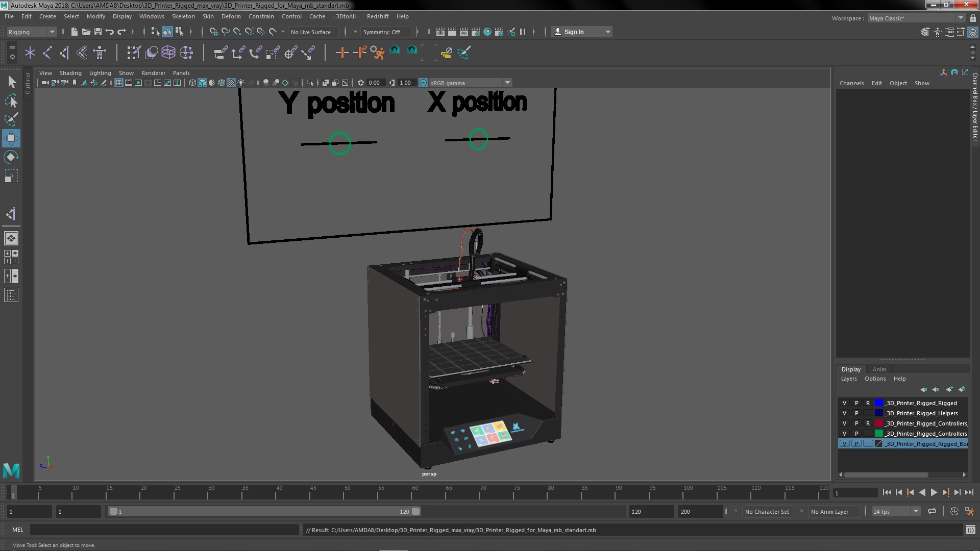This screenshot has height=551, width=980.
Task: Toggle visibility V of _3D_Printer_Rigged_Rigged_Bo layer
Action: coord(844,444)
